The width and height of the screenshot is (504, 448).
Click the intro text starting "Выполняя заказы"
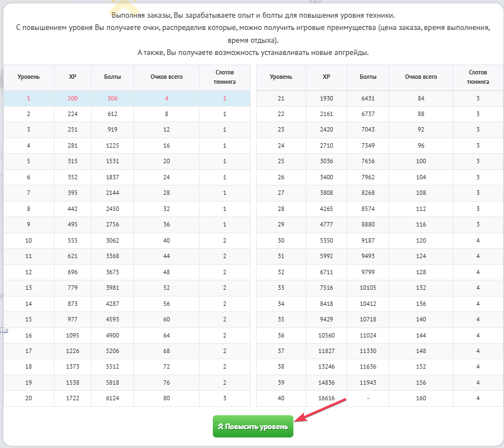[253, 17]
